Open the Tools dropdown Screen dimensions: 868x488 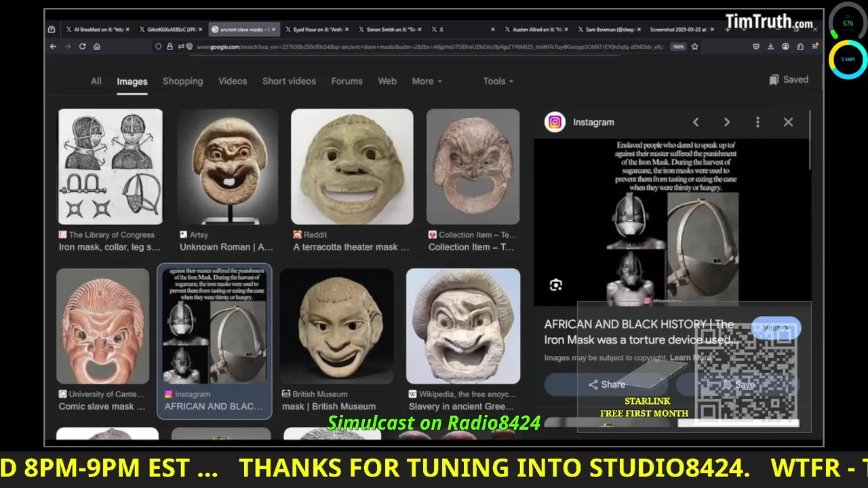[x=498, y=81]
